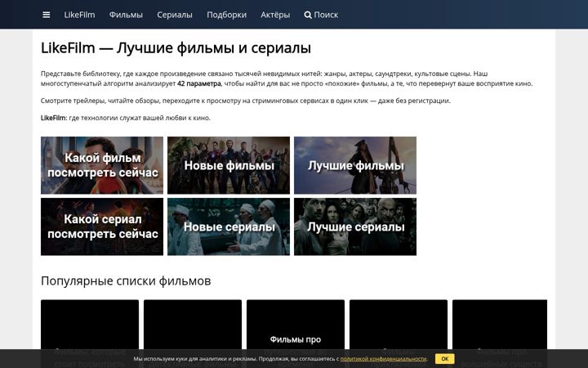
Task: Go to LikeFilm home link
Action: [x=79, y=15]
